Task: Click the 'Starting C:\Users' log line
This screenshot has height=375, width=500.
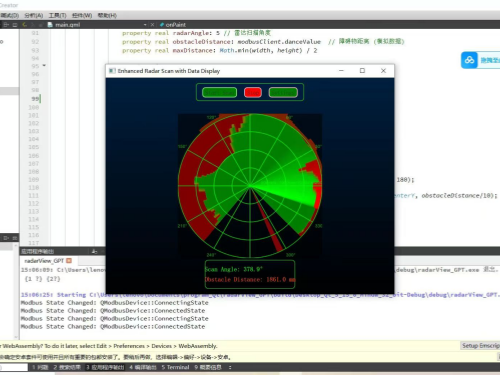Action: (x=260, y=295)
